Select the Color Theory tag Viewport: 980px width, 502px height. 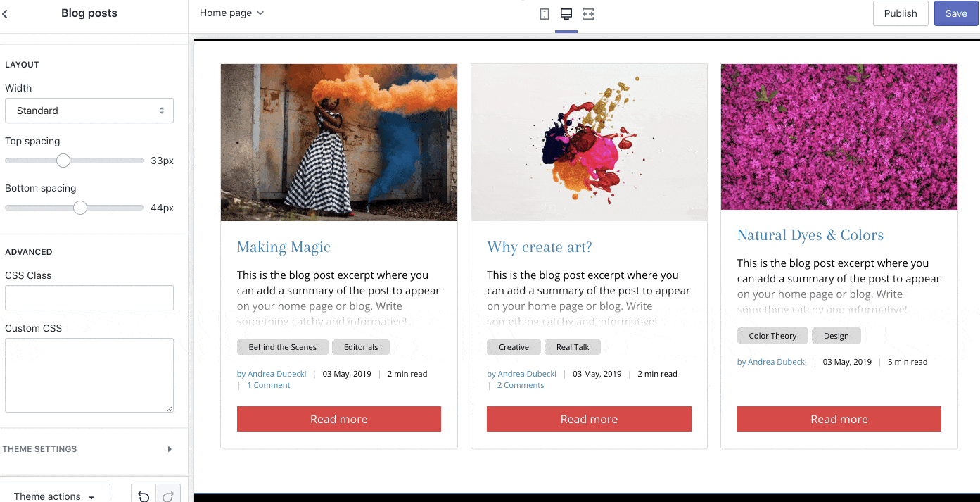(x=772, y=336)
